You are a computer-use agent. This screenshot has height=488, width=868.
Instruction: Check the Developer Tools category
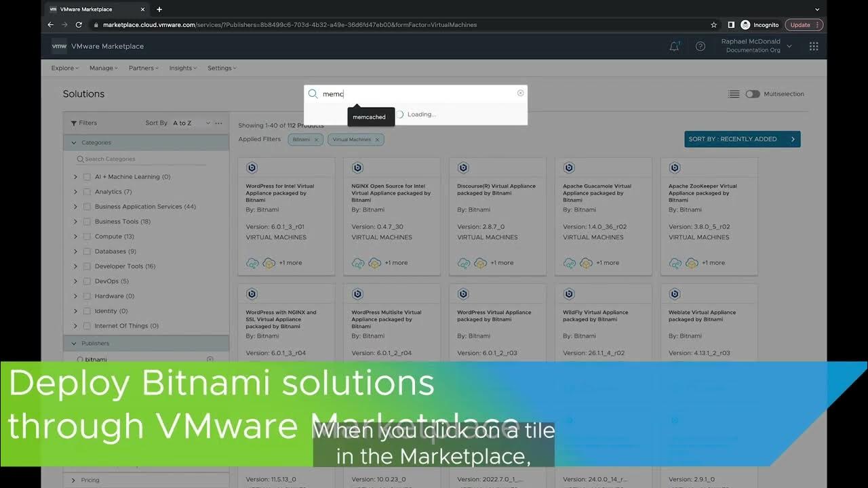pyautogui.click(x=87, y=266)
